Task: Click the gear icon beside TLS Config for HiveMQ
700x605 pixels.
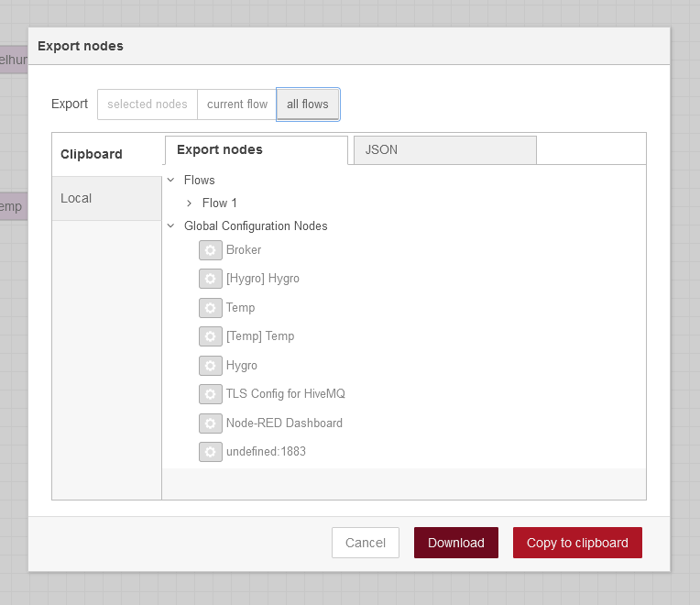Action: click(211, 394)
